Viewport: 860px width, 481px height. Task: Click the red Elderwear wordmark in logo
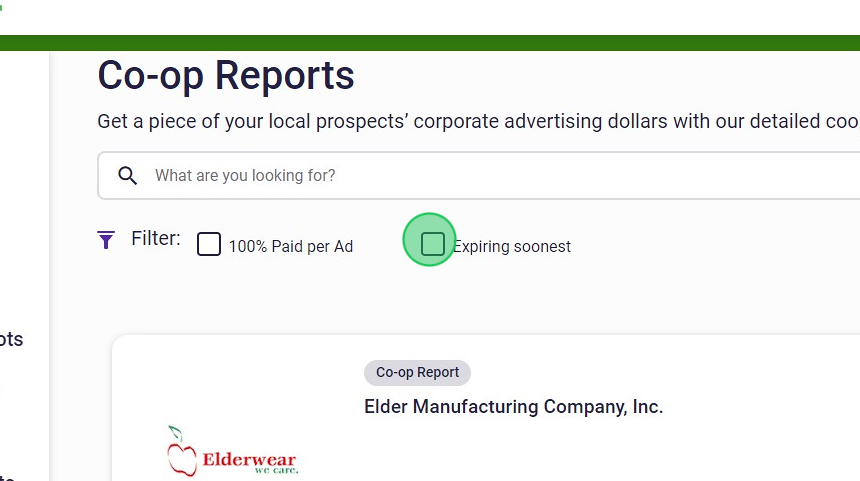249,460
